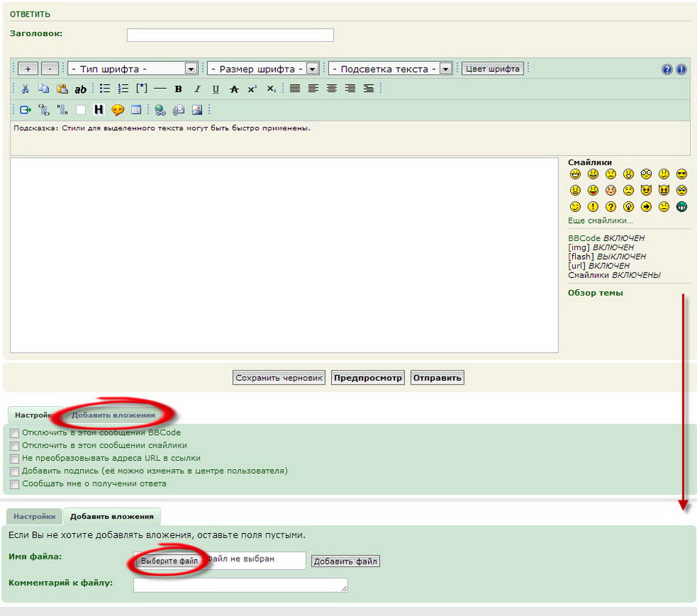Open 'Настройки' tab above the file upload form
Viewport: 697px width, 616px height.
tap(34, 516)
